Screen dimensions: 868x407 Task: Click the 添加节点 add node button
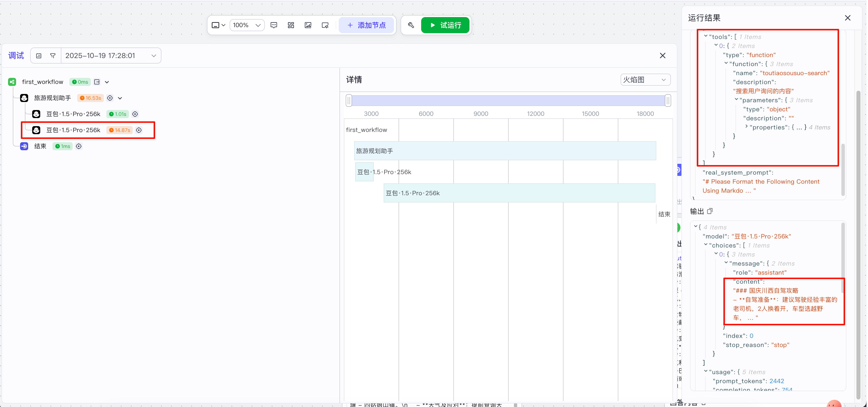366,25
